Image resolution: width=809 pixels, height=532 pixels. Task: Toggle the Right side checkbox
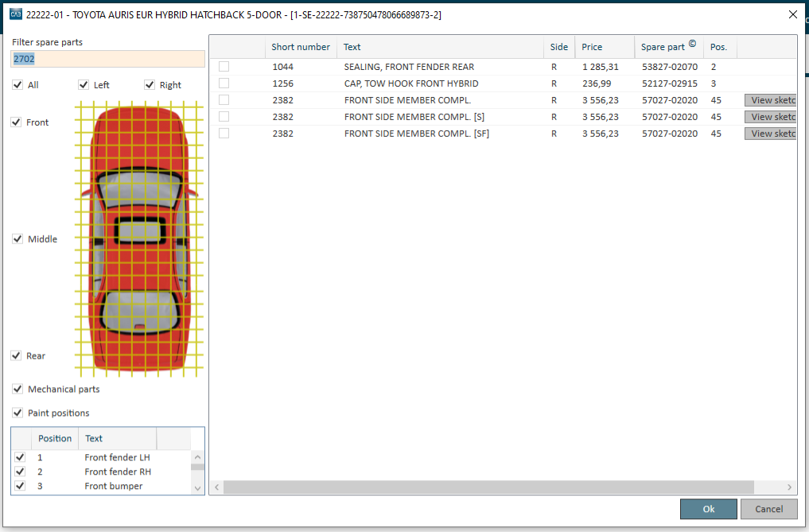point(150,84)
